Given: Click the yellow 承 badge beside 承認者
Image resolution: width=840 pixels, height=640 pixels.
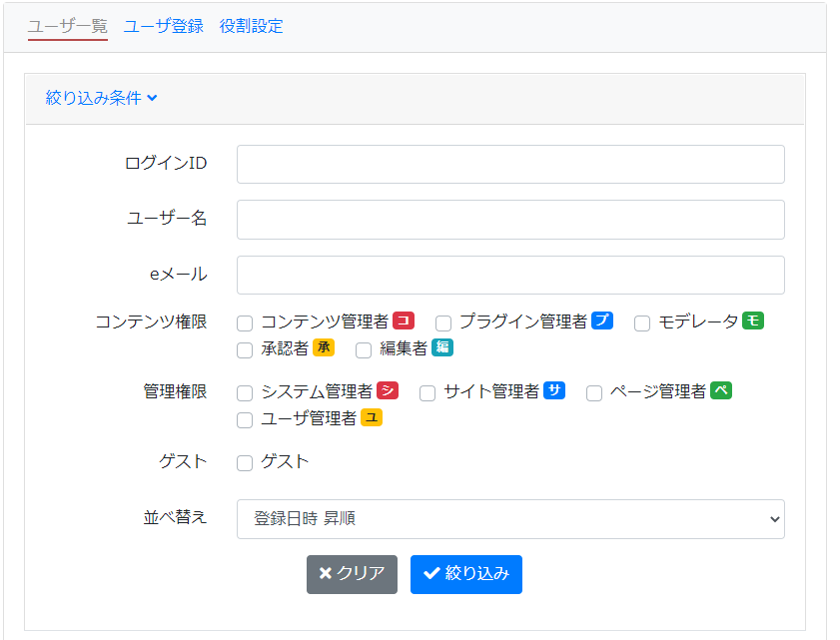Looking at the screenshot, I should [325, 349].
